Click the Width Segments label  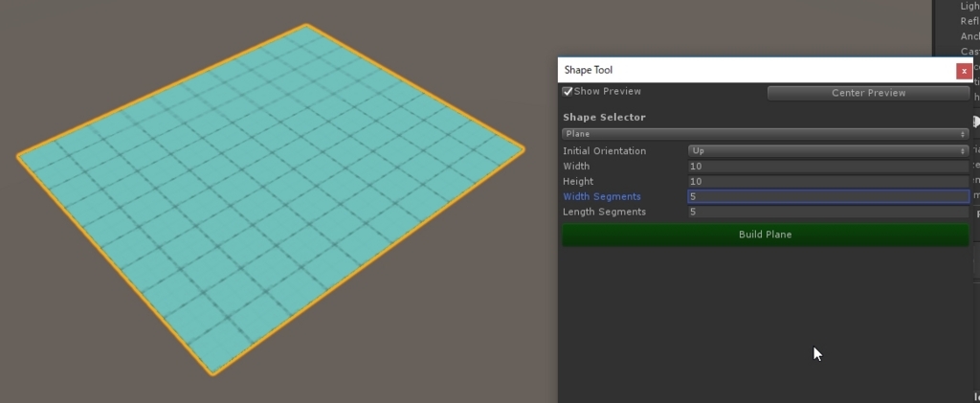602,197
